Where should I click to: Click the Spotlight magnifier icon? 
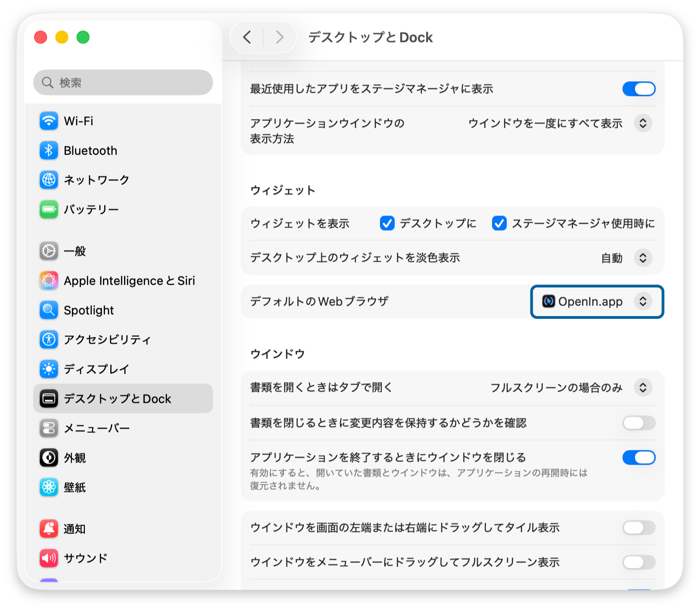pos(49,310)
